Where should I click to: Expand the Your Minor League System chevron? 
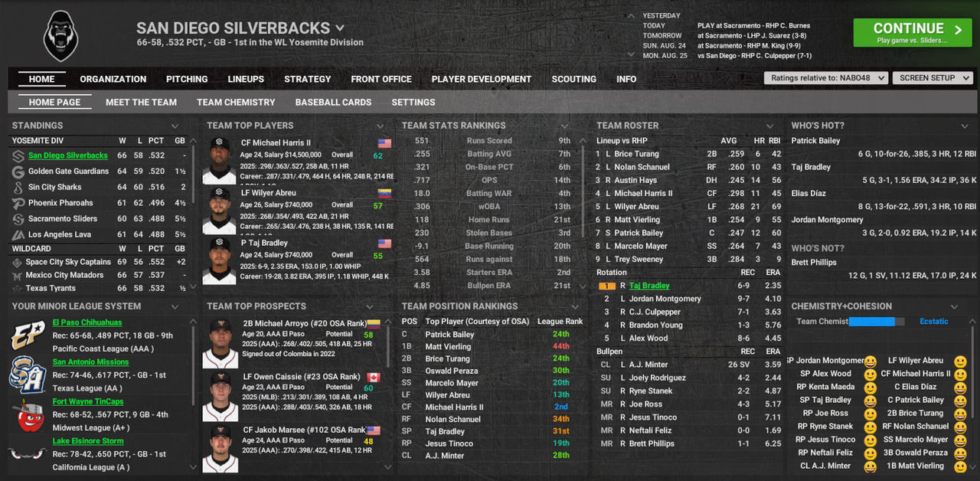click(175, 307)
